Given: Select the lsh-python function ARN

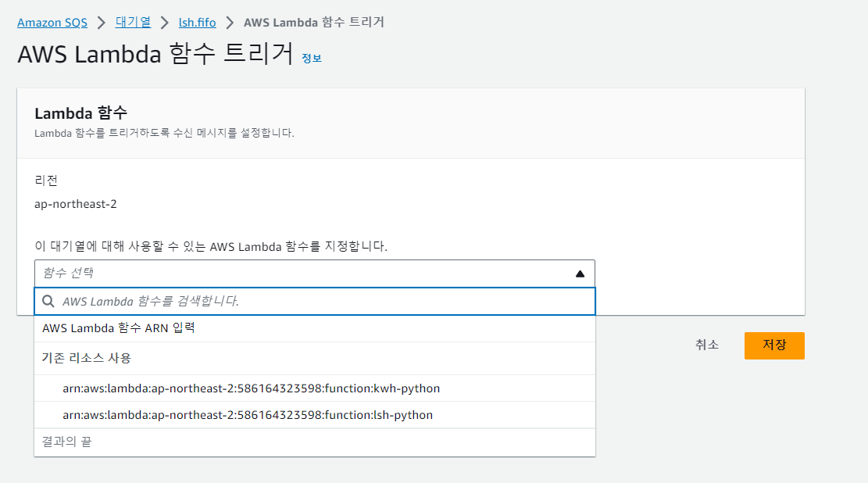Looking at the screenshot, I should coord(314,415).
